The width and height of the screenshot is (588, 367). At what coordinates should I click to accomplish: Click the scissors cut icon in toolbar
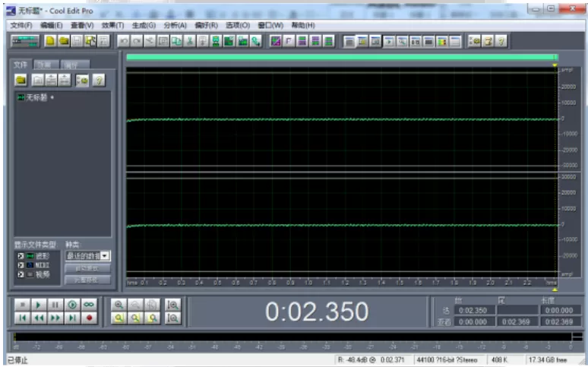(x=190, y=41)
